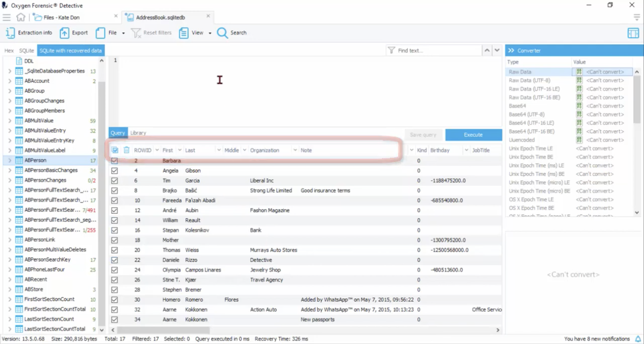Click the panel layout icon top right

point(633,33)
